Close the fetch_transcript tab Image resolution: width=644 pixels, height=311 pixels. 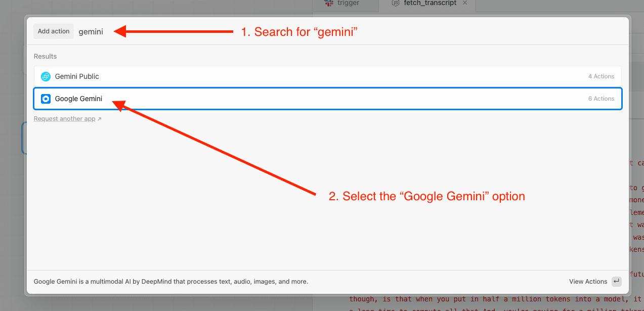pos(464,3)
